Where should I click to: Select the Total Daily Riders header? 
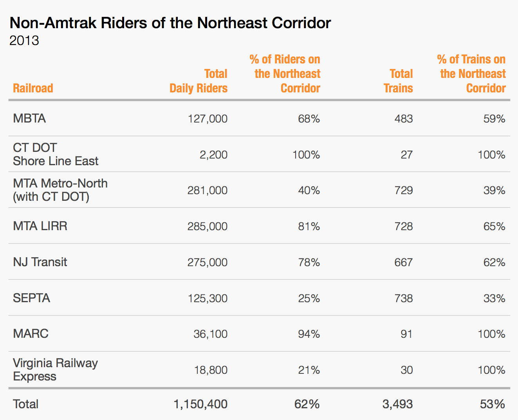tap(199, 81)
